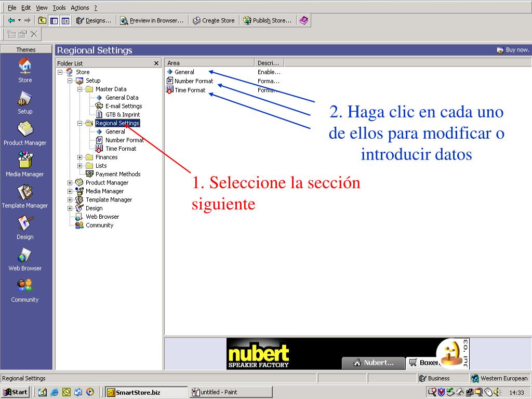The width and height of the screenshot is (532, 399).
Task: Open Community in the Themes sidebar
Action: 25,290
